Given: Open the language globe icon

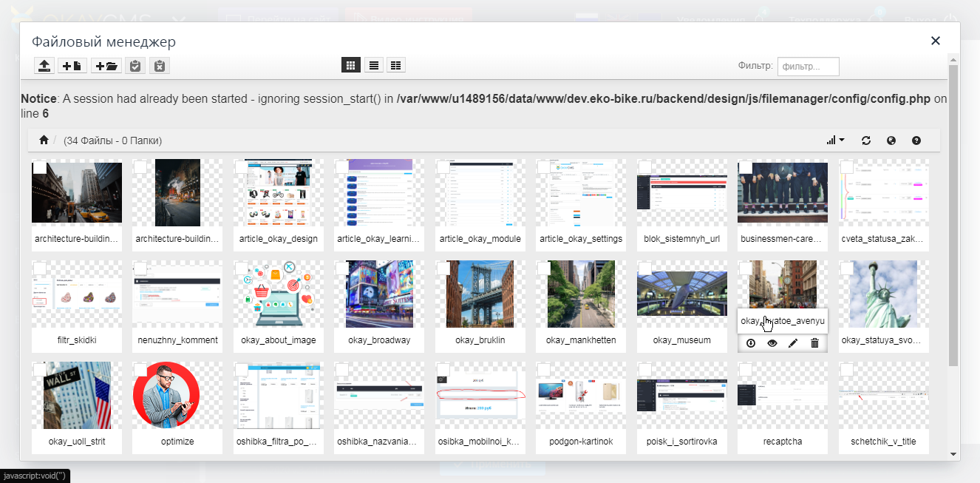Looking at the screenshot, I should coord(891,140).
